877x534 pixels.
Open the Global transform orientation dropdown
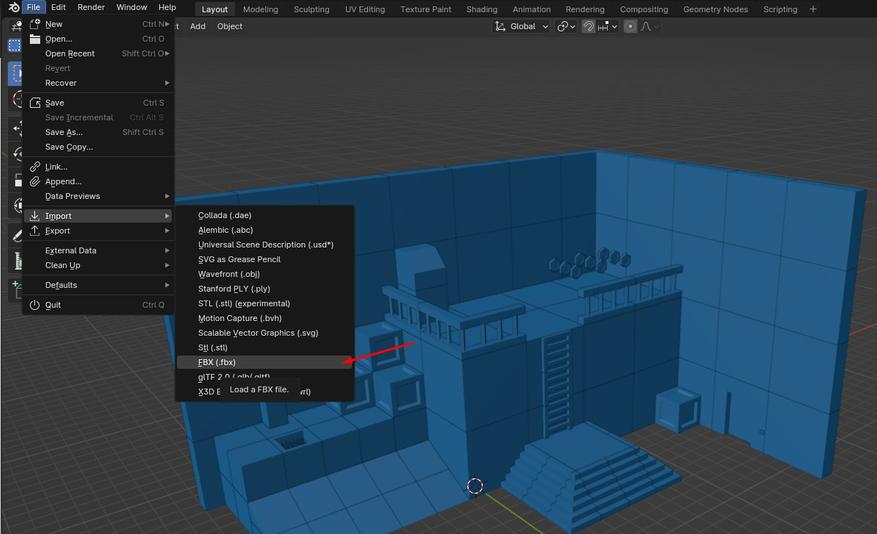[x=523, y=26]
